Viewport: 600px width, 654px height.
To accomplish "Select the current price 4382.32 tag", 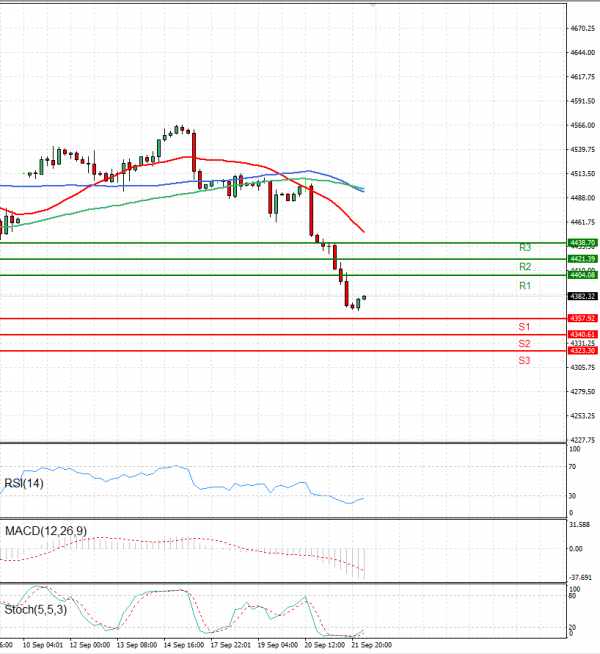I will tap(582, 296).
